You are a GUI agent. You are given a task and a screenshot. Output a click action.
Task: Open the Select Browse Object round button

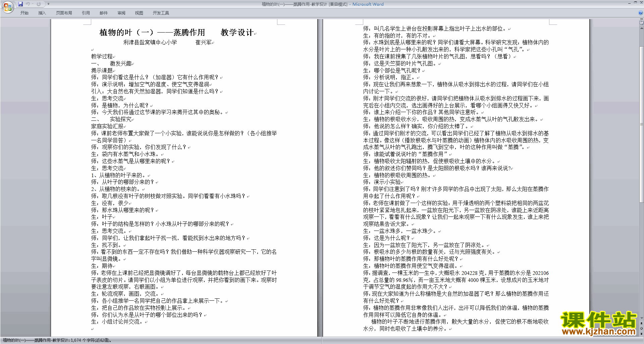(x=642, y=329)
